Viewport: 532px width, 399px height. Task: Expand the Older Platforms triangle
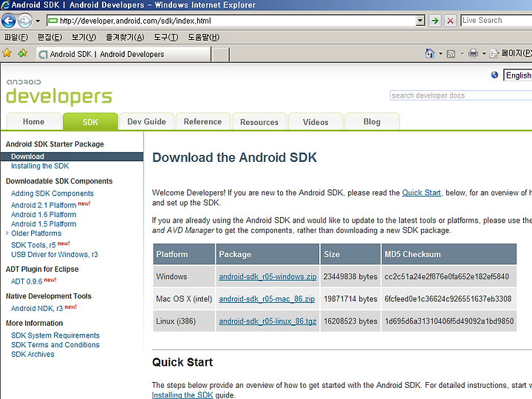pos(7,233)
